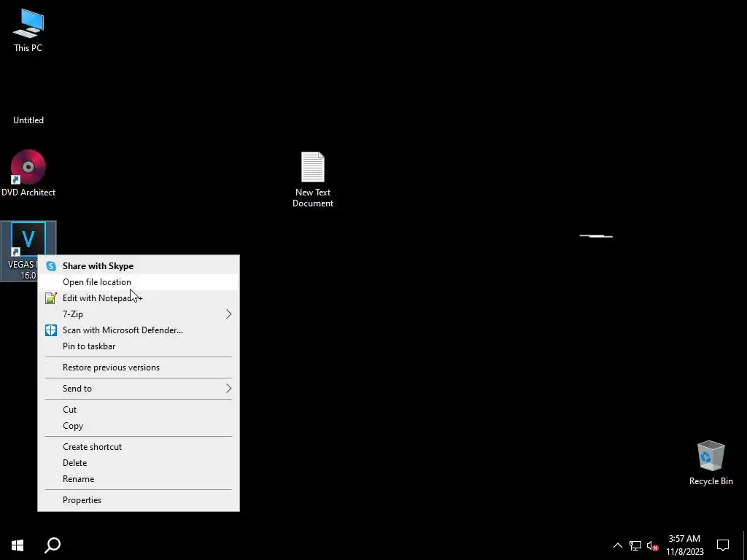
Task: Open the notification Action Center icon
Action: tap(723, 545)
